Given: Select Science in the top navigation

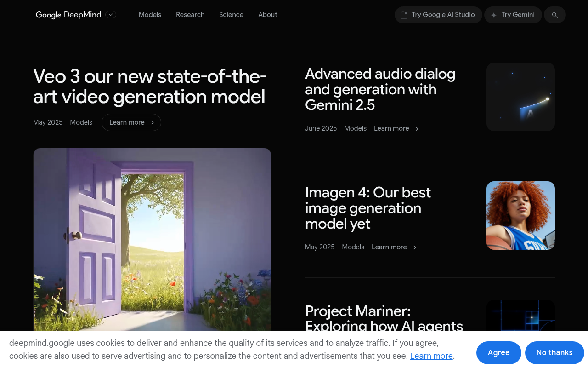Looking at the screenshot, I should [231, 15].
